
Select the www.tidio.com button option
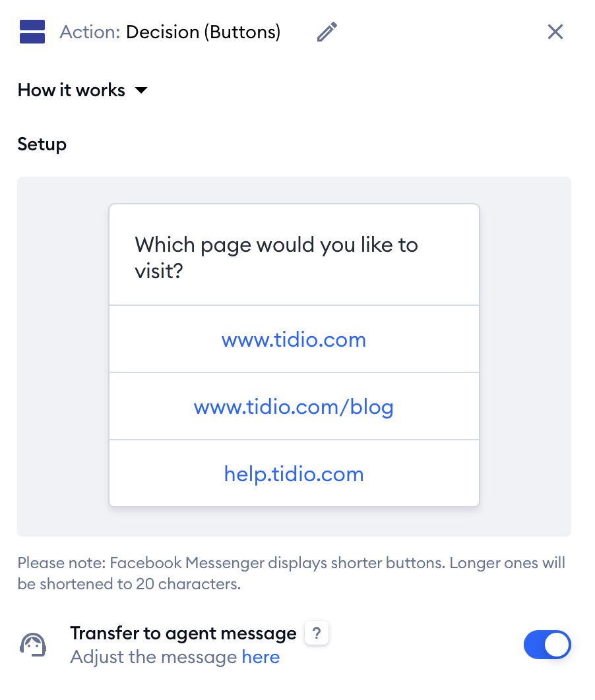pyautogui.click(x=294, y=340)
